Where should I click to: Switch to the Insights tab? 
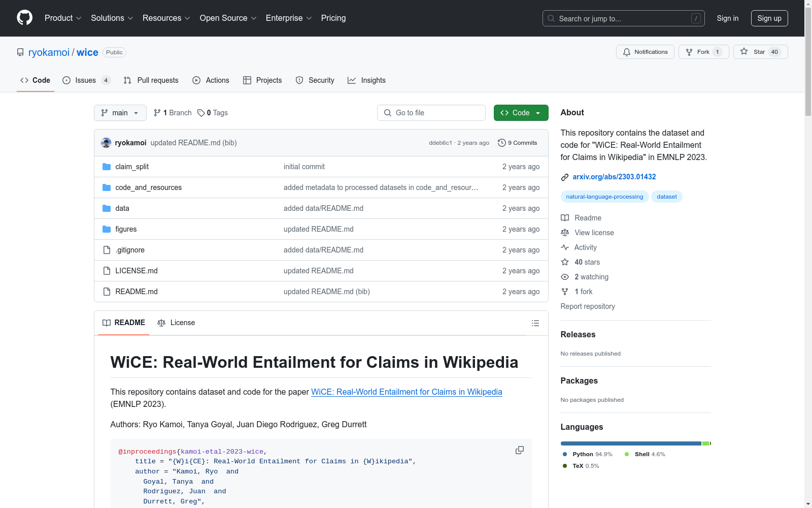click(x=366, y=80)
